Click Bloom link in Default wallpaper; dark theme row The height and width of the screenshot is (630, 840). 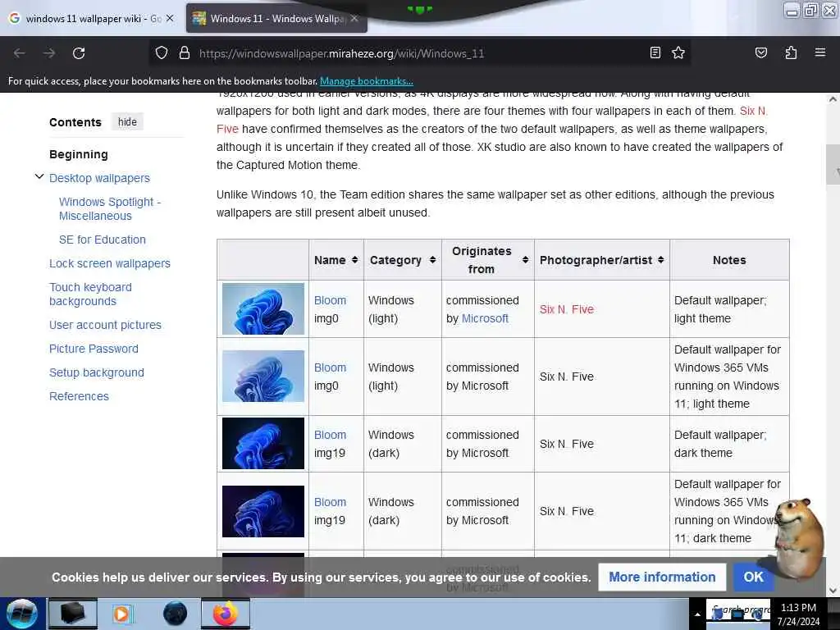(330, 435)
